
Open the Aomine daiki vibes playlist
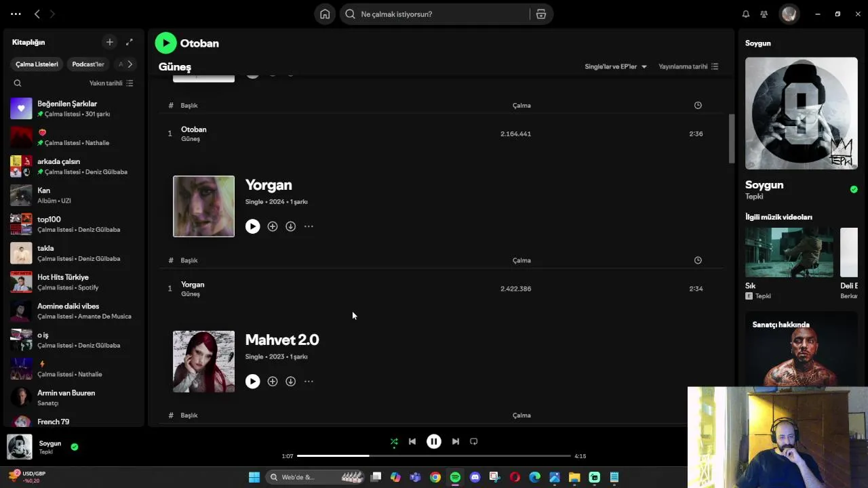click(x=74, y=311)
